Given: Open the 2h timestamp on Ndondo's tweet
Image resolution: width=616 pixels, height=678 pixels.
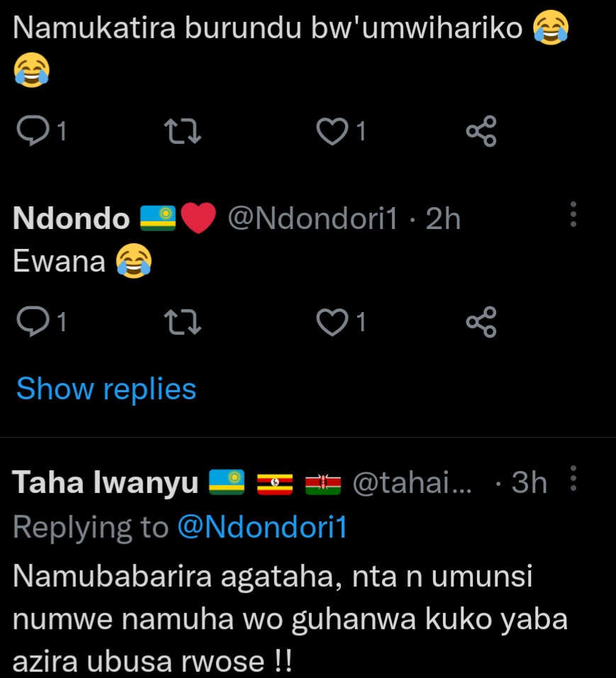Looking at the screenshot, I should [443, 220].
